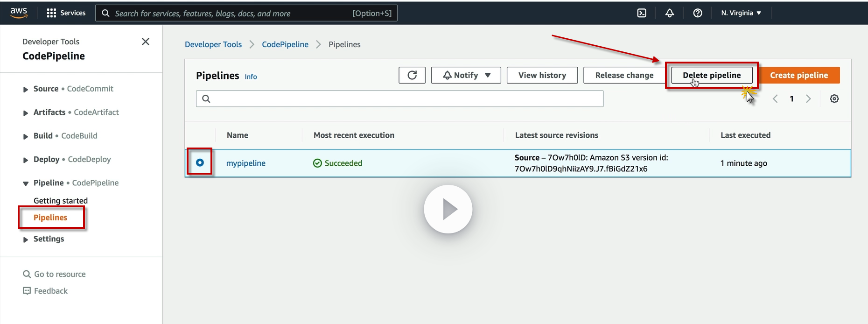Click the Most recent execution column header
Viewport: 868px width, 324px height.
pyautogui.click(x=354, y=135)
